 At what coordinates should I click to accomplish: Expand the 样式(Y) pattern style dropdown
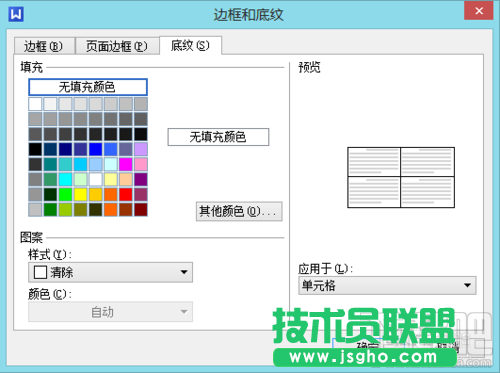110,272
